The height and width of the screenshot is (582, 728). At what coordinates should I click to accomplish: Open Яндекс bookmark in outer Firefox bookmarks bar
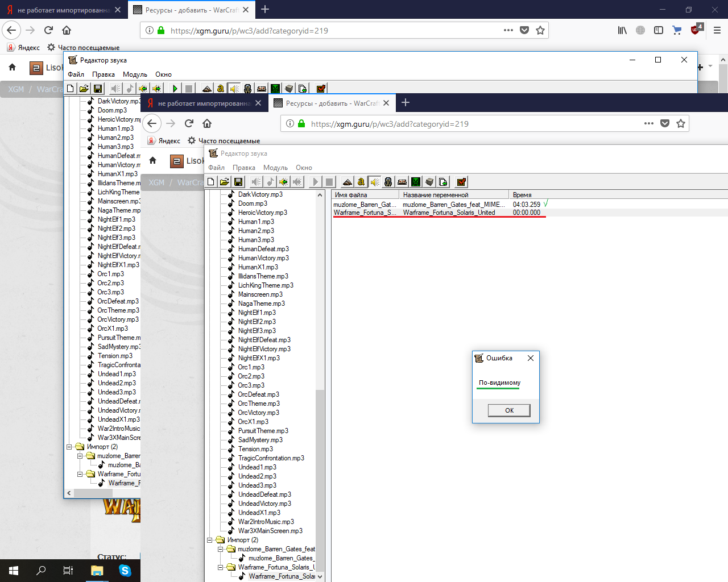click(24, 48)
